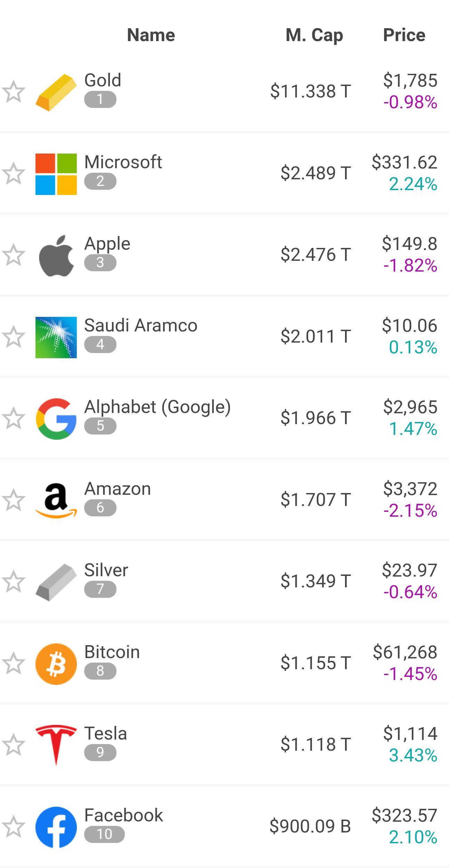
Task: Add Tesla to favorites via star
Action: pyautogui.click(x=14, y=745)
